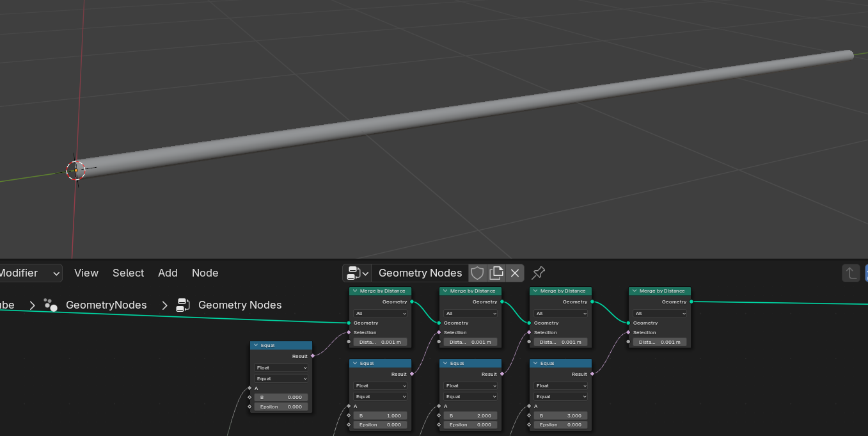Open the Float dropdown in the Equal node with B 2.000

point(470,385)
